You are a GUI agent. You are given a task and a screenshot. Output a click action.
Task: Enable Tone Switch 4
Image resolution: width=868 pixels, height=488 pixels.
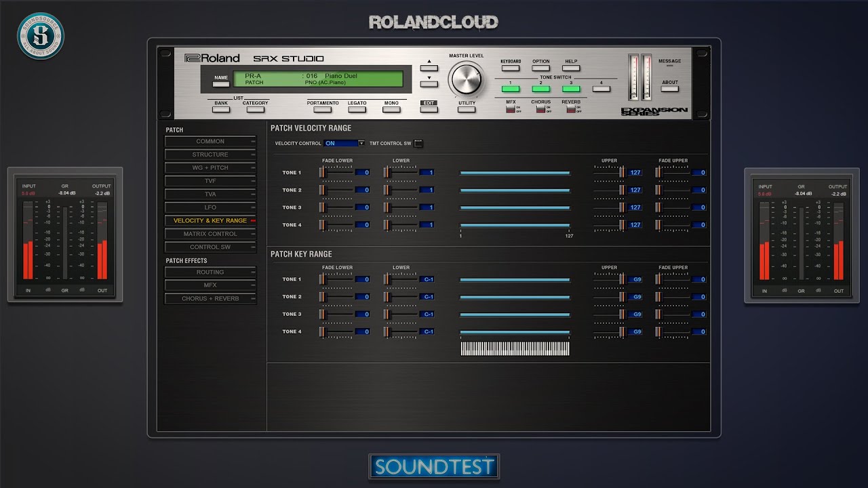click(x=601, y=89)
